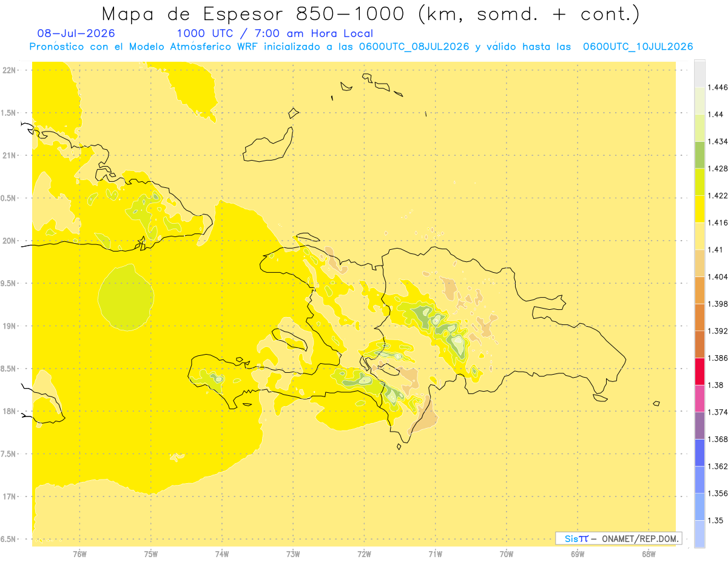
Task: Click the legend value 1.392
Action: 718,330
